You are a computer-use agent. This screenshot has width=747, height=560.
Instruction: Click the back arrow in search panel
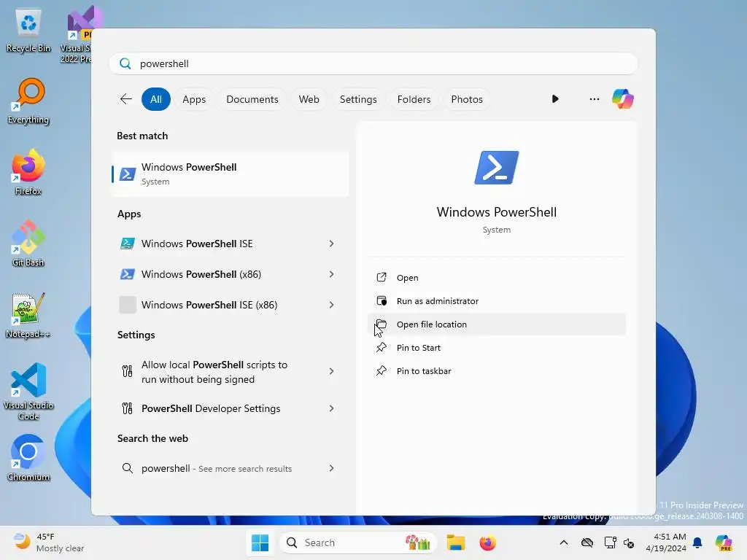tap(126, 99)
